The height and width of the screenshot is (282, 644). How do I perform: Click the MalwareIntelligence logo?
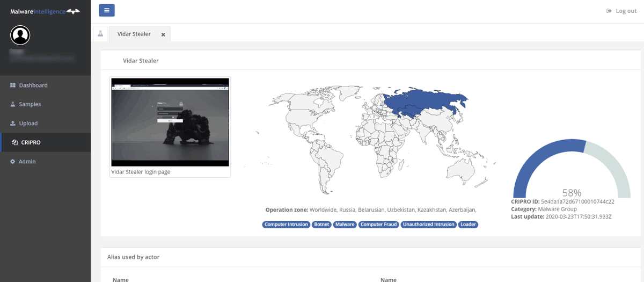tap(45, 11)
